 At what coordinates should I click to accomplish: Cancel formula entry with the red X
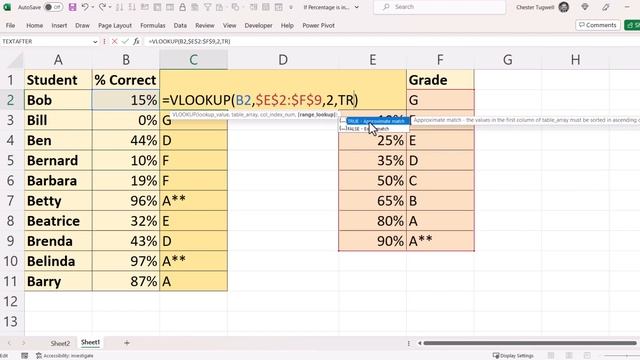[x=115, y=41]
